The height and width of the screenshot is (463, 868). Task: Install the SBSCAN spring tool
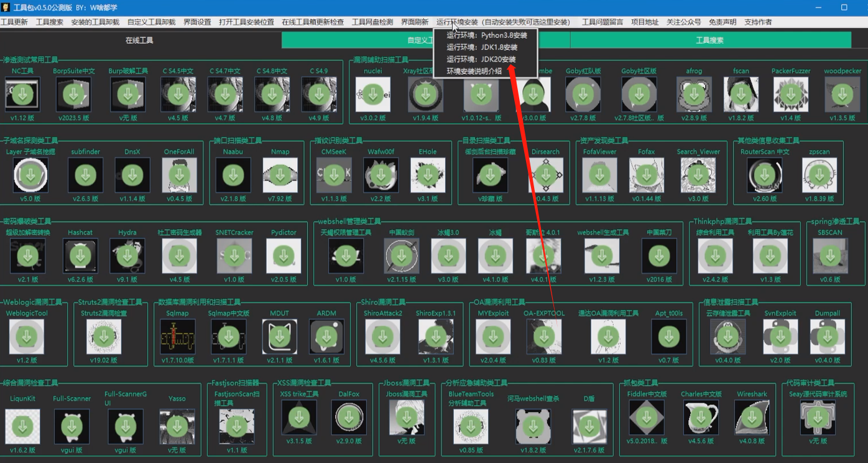[x=830, y=256]
